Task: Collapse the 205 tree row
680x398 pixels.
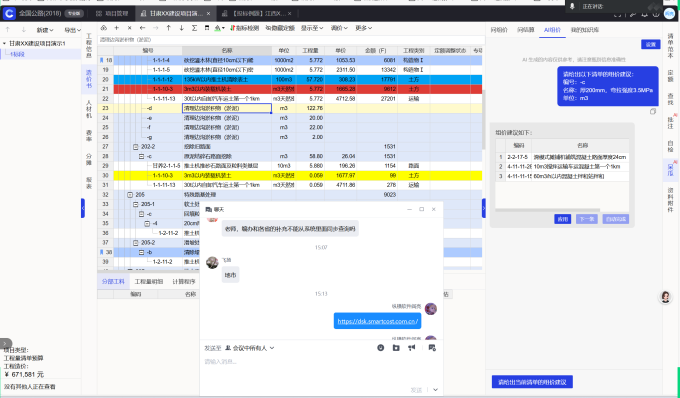Action: click(130, 195)
